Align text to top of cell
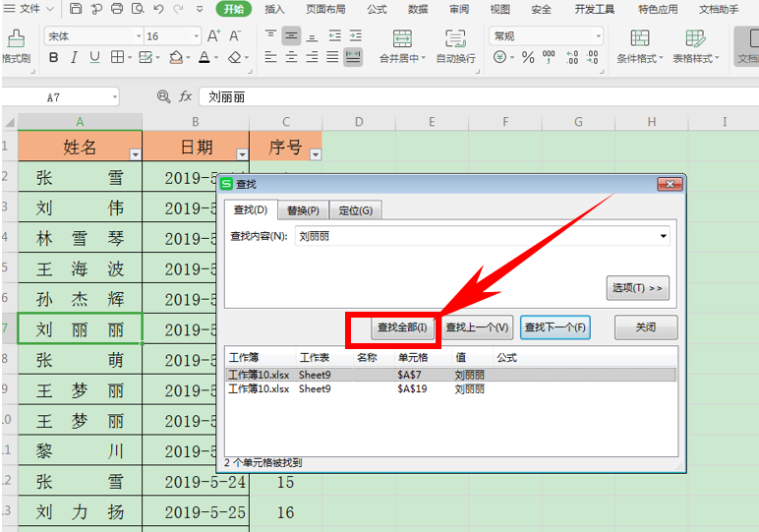 [270, 35]
